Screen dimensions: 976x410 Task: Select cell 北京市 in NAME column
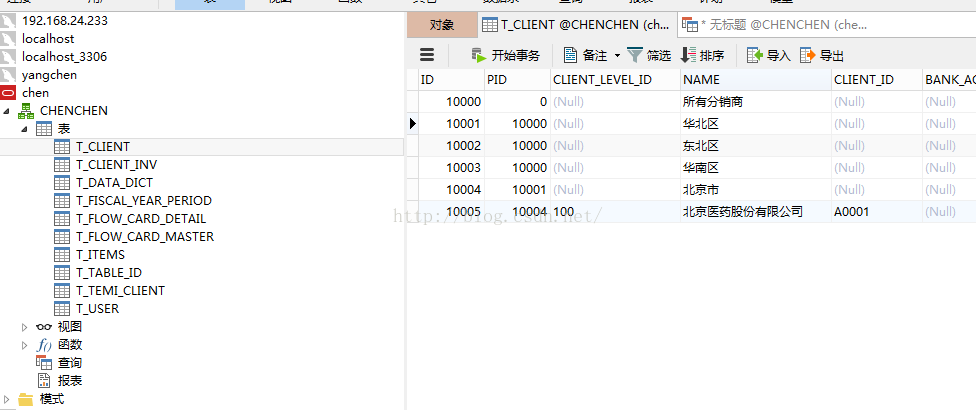756,190
